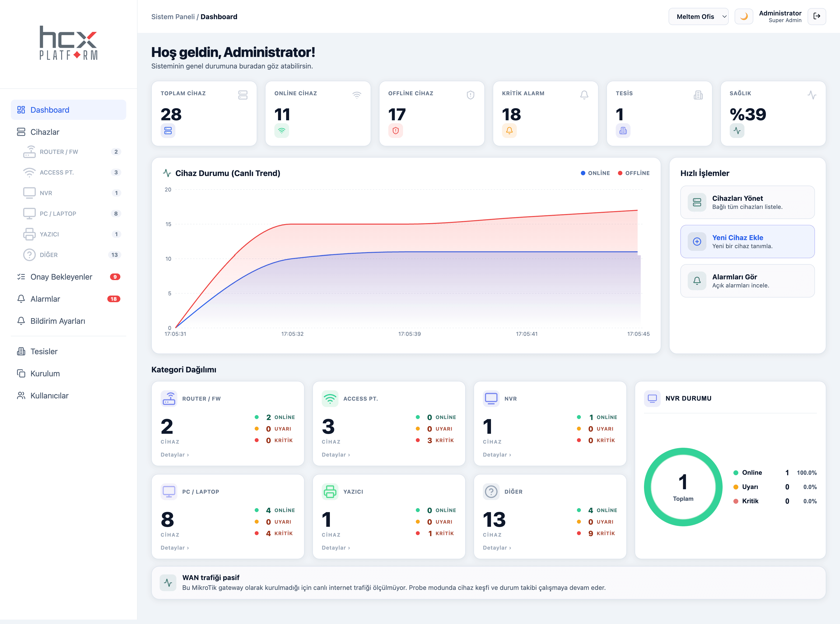Image resolution: width=840 pixels, height=624 pixels.
Task: Select NVR in the sidebar device list
Action: point(72,193)
